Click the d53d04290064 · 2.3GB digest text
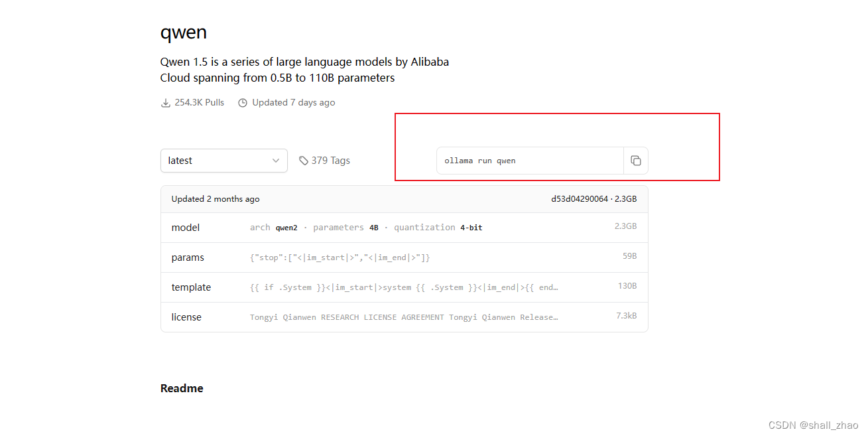868x436 pixels. [x=594, y=199]
